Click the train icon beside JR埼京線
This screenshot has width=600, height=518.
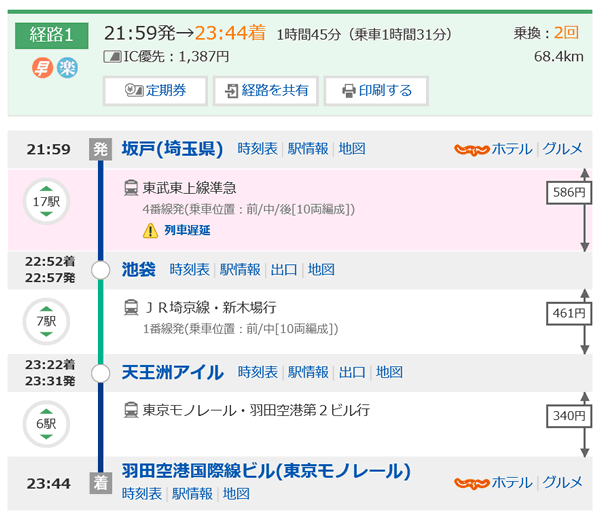(x=130, y=307)
